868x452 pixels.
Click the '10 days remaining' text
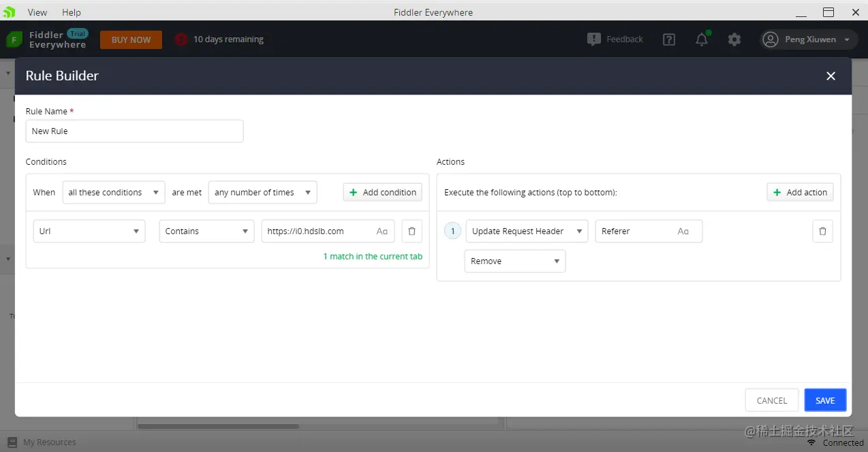[x=228, y=39]
